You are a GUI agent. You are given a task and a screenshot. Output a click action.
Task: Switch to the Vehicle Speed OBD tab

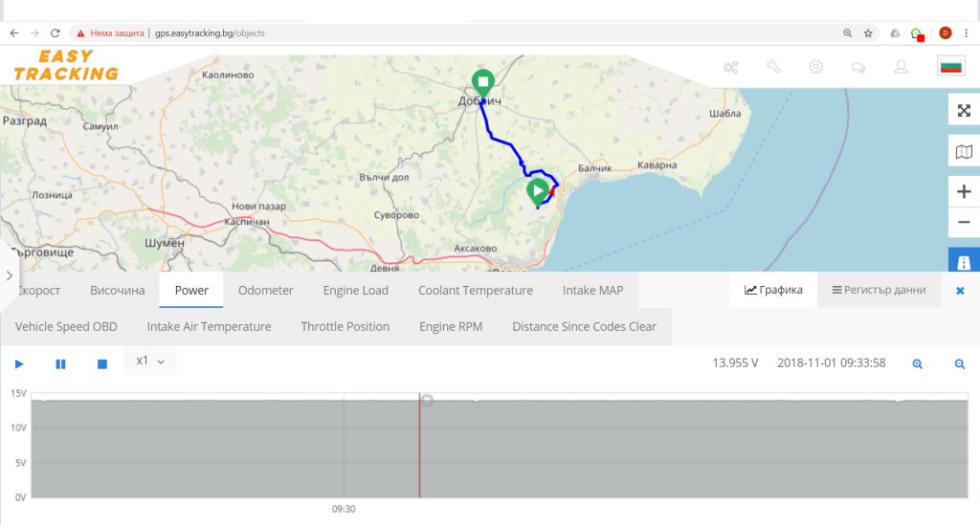coord(66,326)
